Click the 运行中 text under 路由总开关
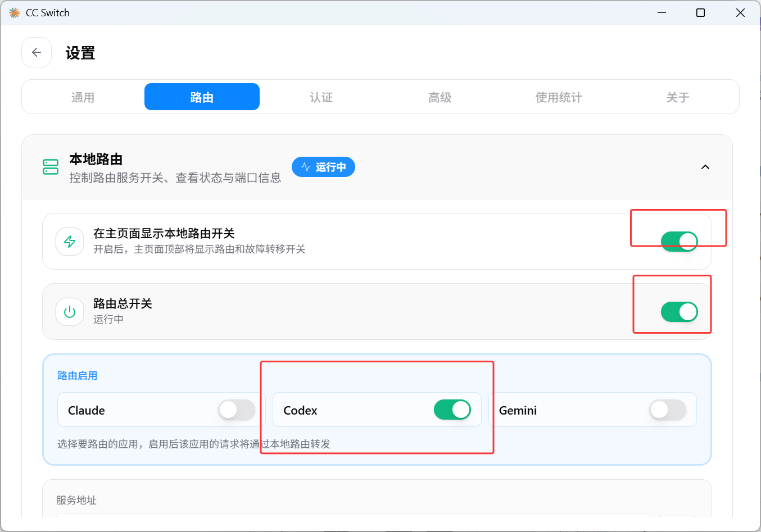The height and width of the screenshot is (532, 761). pos(108,320)
